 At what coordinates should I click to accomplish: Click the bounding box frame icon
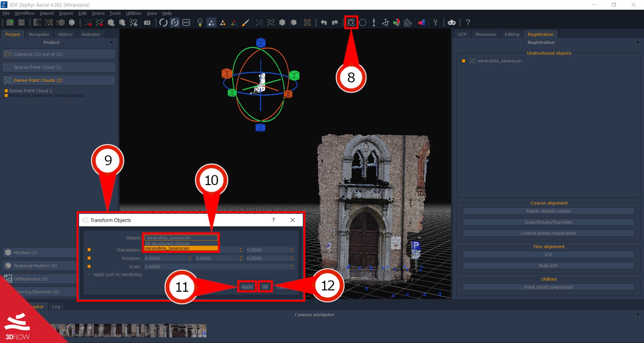click(x=307, y=22)
